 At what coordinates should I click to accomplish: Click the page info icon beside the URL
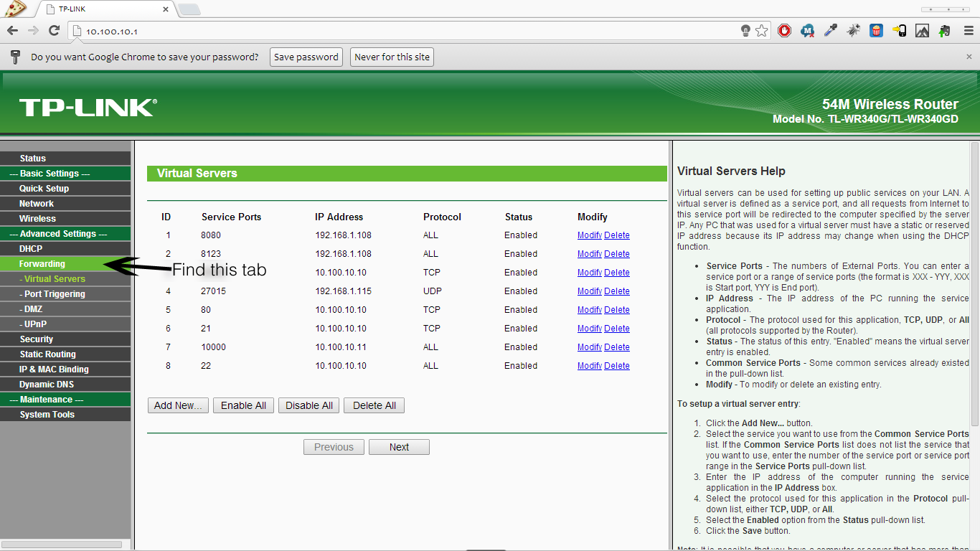[77, 31]
